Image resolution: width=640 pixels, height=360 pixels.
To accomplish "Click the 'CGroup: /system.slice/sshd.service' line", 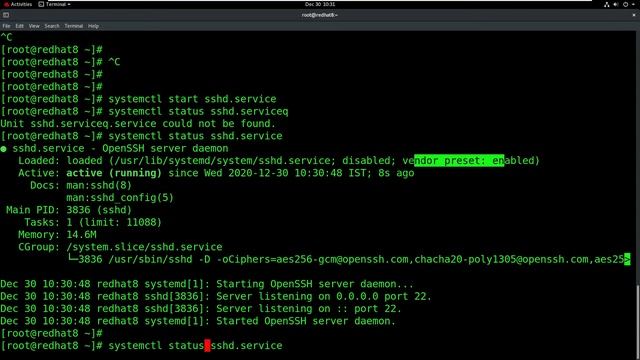I will 120,247.
